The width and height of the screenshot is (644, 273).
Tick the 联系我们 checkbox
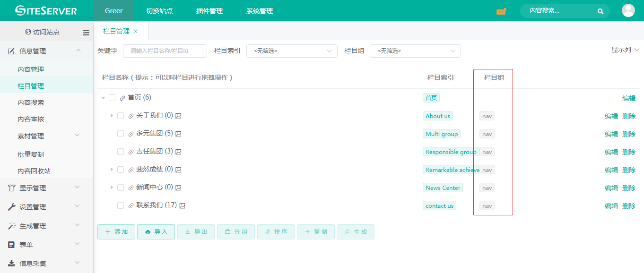click(121, 205)
